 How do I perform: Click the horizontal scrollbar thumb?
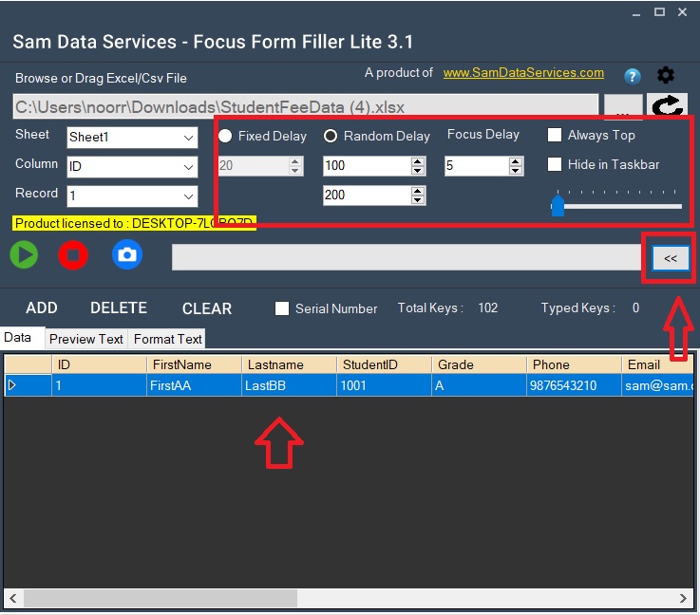(x=161, y=598)
